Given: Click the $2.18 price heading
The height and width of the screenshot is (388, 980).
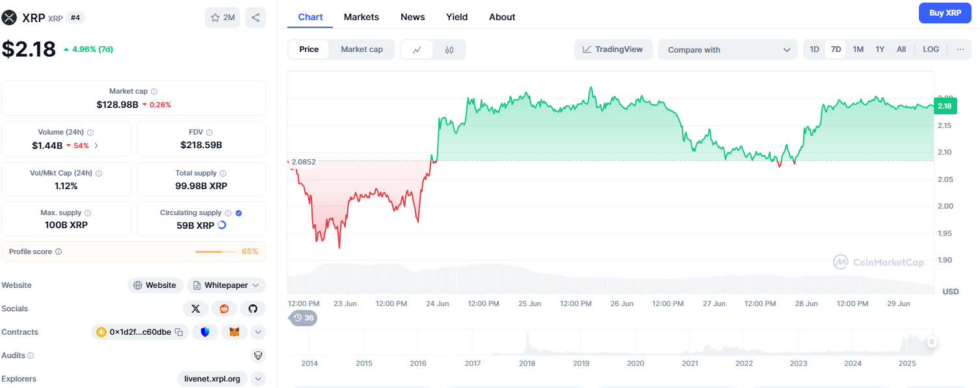Looking at the screenshot, I should tap(29, 49).
